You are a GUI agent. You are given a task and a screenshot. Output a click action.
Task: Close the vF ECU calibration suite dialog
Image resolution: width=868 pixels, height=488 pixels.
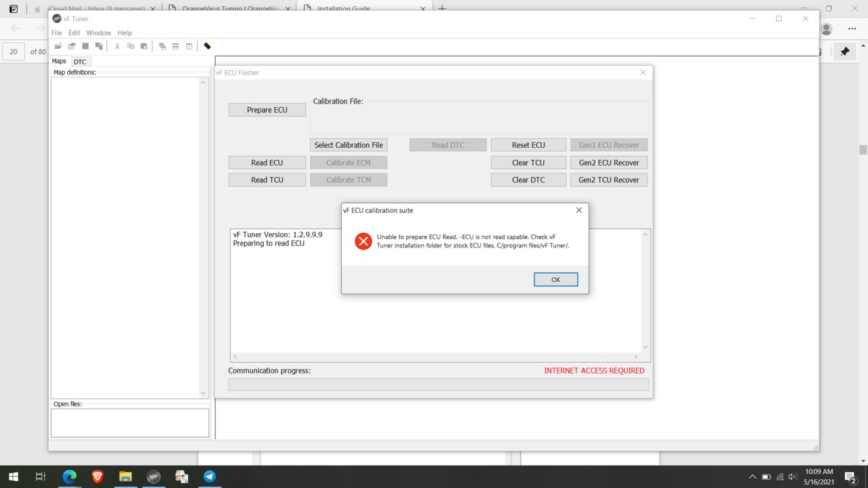(x=578, y=210)
